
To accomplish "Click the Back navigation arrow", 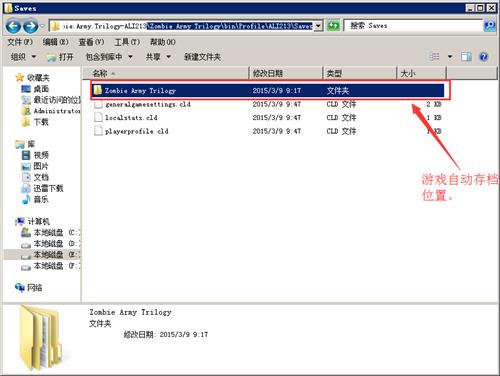I will (13, 26).
